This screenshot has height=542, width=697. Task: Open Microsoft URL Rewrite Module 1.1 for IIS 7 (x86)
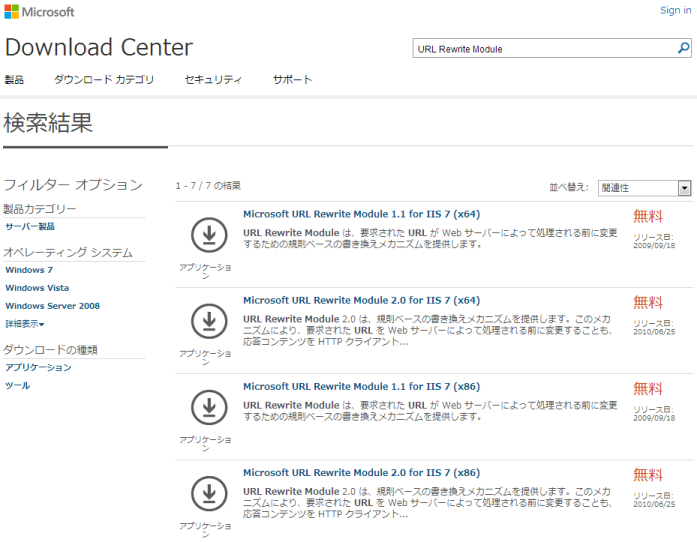click(361, 386)
